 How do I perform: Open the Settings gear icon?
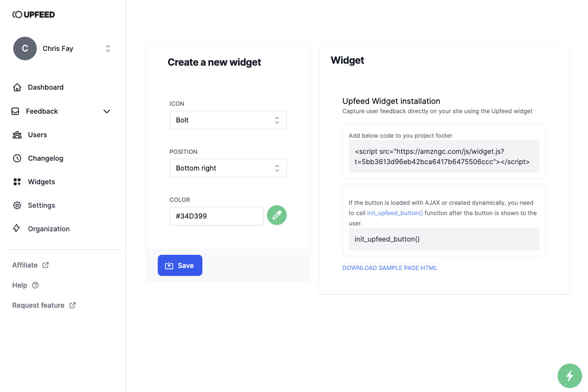tap(17, 205)
